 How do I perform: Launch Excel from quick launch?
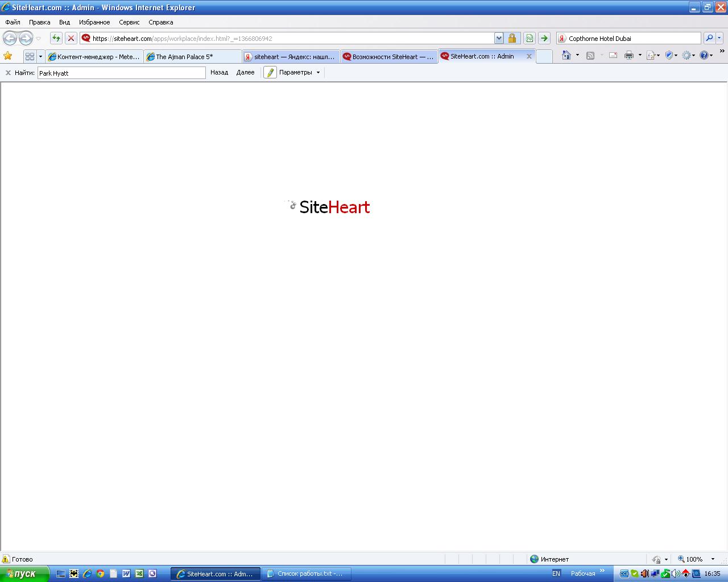pos(139,573)
